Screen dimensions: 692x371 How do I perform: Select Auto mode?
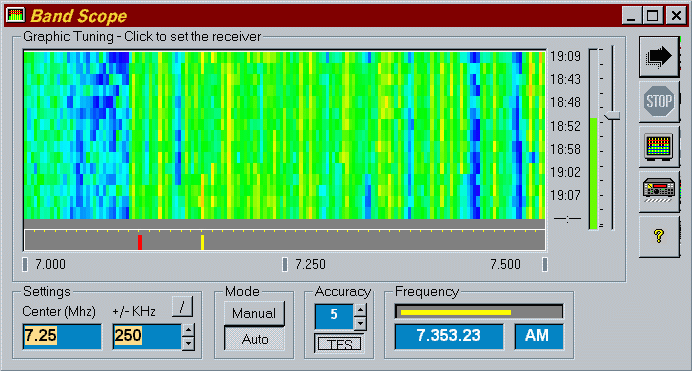click(254, 339)
